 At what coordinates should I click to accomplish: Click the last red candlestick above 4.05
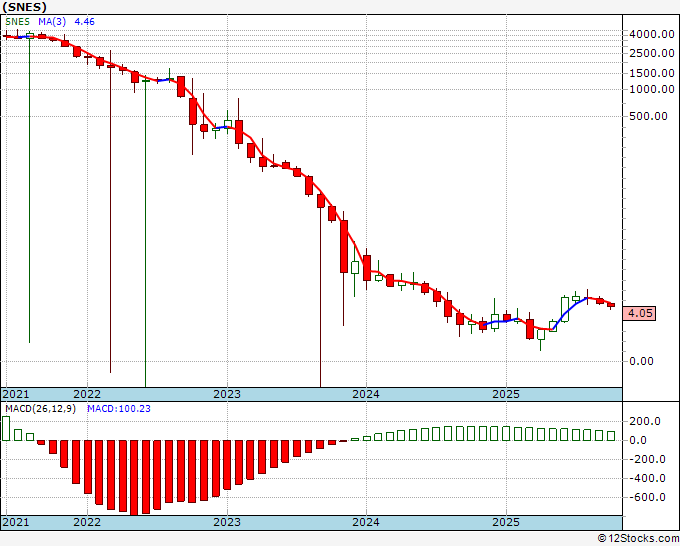click(611, 305)
